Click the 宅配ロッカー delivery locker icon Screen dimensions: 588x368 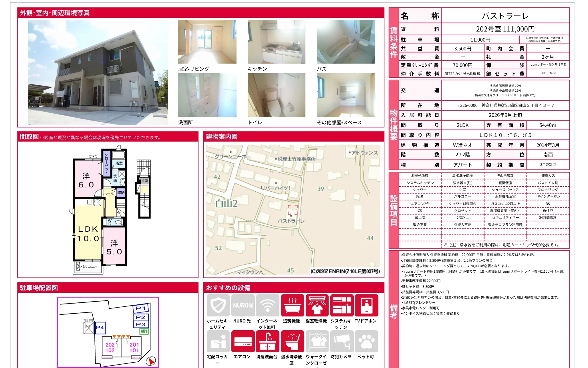pyautogui.click(x=218, y=341)
